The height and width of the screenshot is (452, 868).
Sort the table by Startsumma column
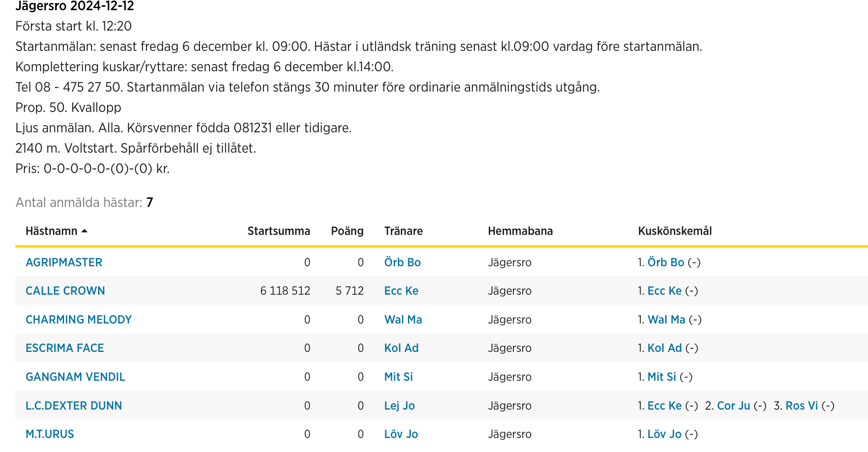point(279,231)
